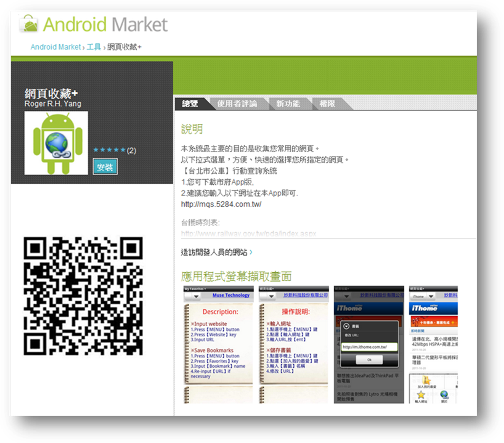The height and width of the screenshot is (443, 504).
Task: Click the QR code image
Action: pyautogui.click(x=83, y=296)
